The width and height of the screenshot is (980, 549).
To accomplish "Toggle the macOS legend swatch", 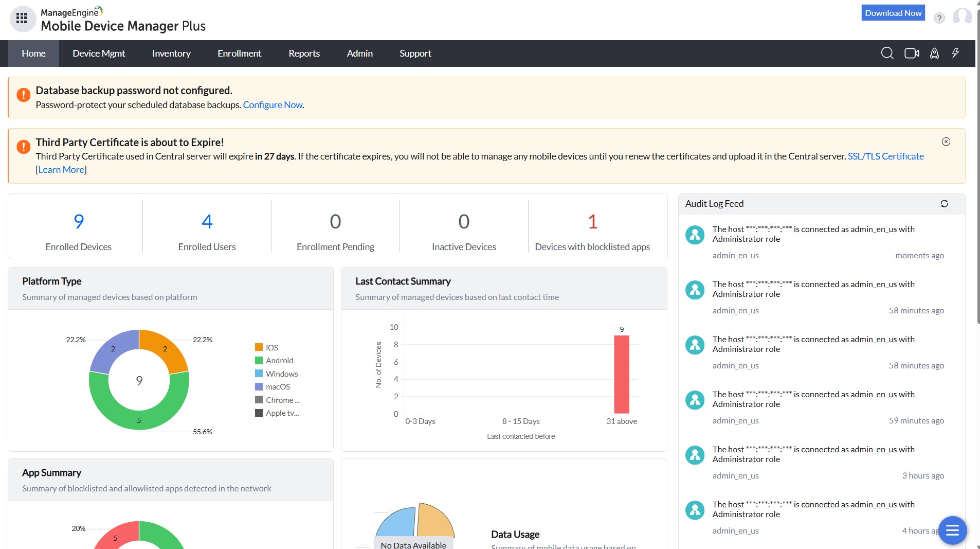I will coord(259,386).
